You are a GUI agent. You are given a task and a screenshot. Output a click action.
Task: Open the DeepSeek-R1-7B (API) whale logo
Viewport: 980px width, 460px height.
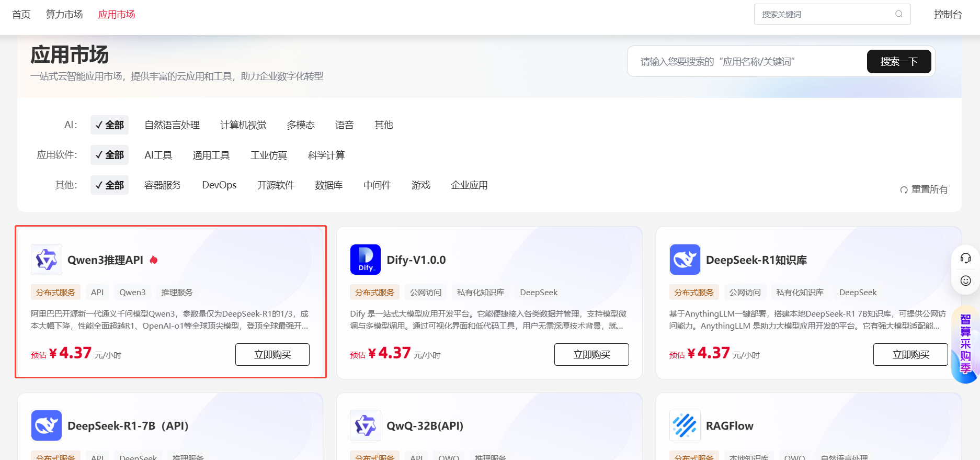[x=47, y=425]
